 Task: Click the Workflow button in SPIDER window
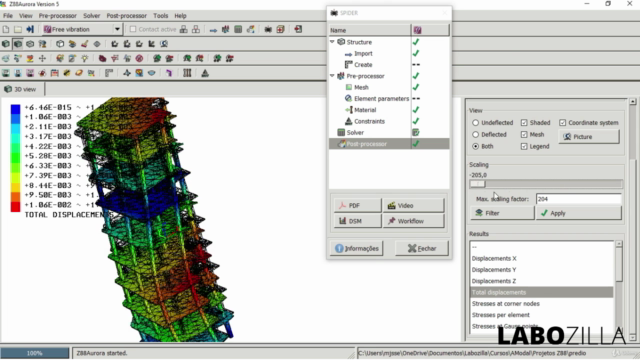click(413, 221)
